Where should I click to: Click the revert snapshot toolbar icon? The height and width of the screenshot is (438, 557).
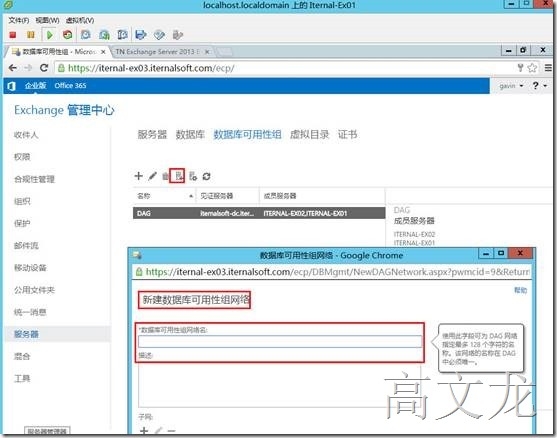104,35
